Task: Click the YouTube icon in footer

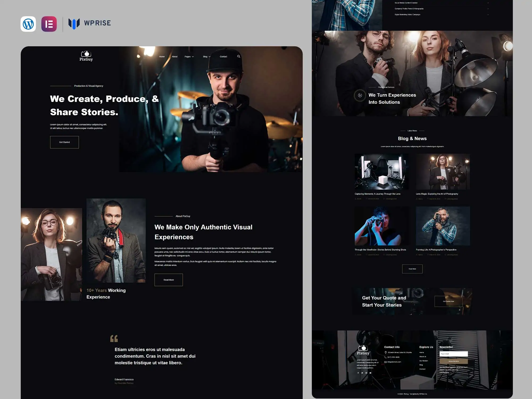Action: 370,373
